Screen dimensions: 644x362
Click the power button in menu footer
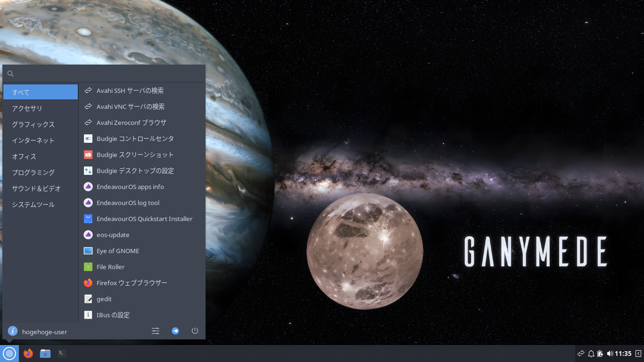(x=195, y=331)
